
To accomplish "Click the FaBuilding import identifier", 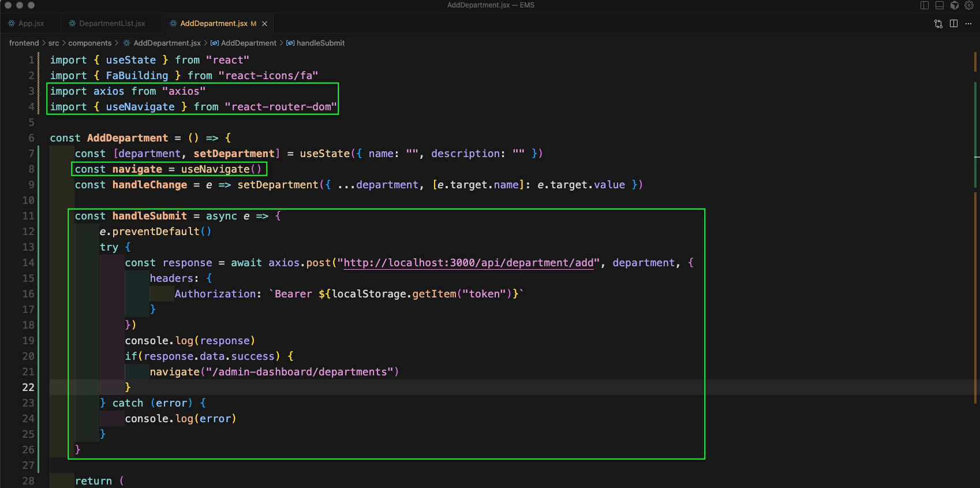I will click(x=137, y=76).
